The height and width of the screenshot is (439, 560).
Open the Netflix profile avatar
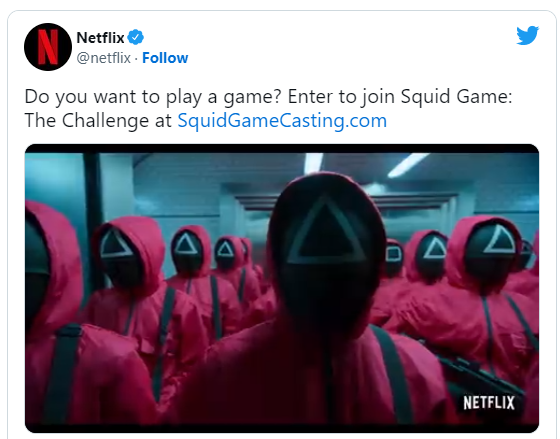pyautogui.click(x=48, y=47)
